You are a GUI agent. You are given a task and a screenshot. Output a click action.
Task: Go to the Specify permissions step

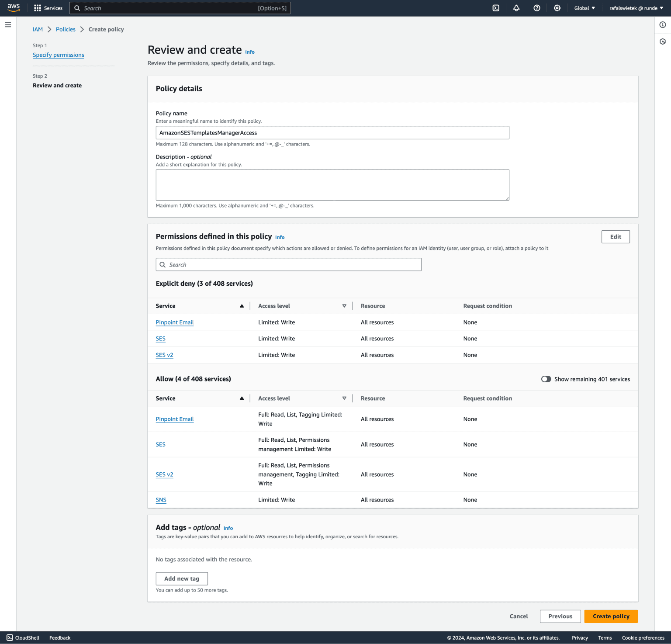pos(58,55)
